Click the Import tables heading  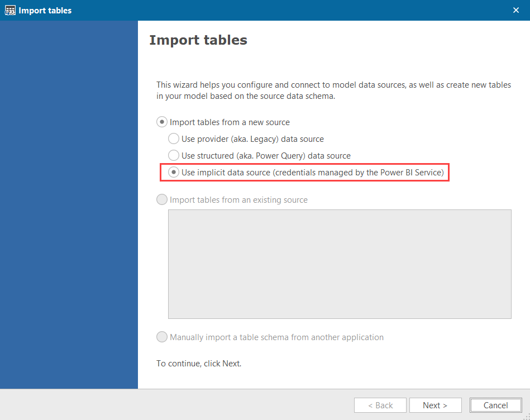click(198, 40)
